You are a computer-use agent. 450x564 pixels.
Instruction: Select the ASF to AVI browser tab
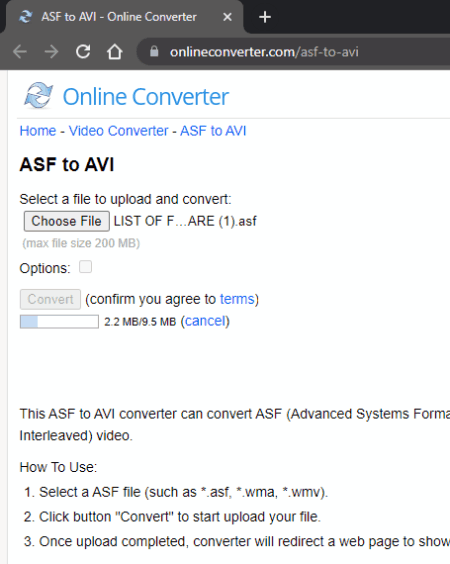(x=124, y=17)
